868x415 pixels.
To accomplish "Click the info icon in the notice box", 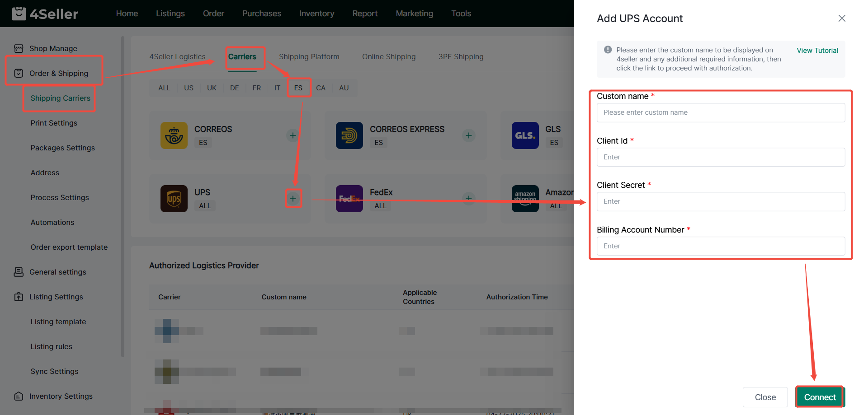I will pyautogui.click(x=608, y=50).
